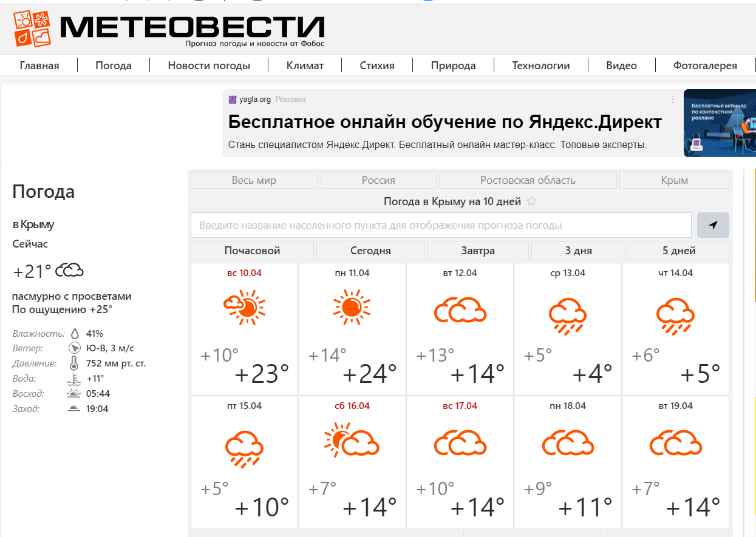Click the Весь мир region button

[x=254, y=180]
